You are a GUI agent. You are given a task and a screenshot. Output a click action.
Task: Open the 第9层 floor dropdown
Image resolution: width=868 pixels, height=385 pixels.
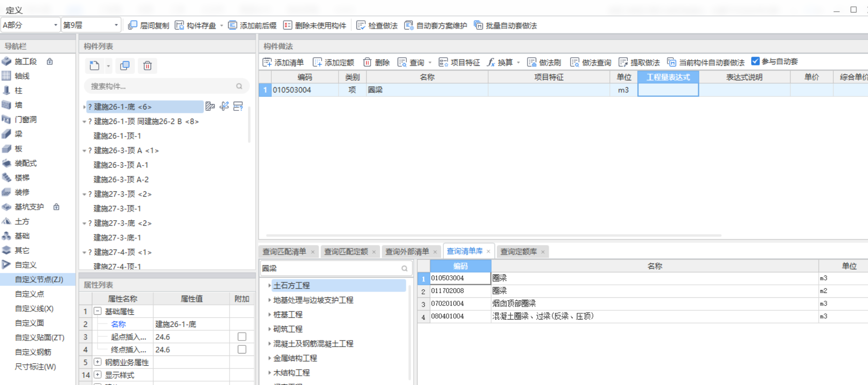pos(91,25)
